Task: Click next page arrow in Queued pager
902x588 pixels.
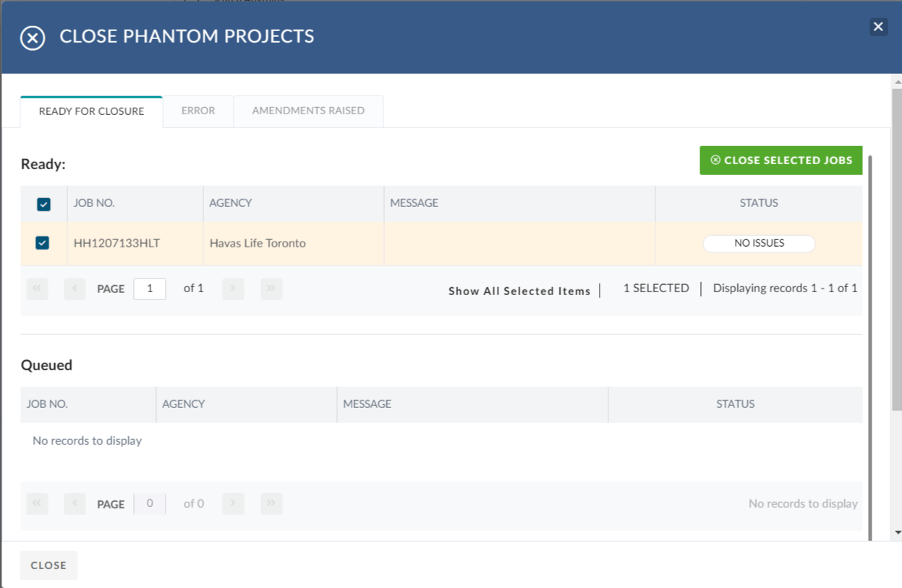Action: pos(233,504)
